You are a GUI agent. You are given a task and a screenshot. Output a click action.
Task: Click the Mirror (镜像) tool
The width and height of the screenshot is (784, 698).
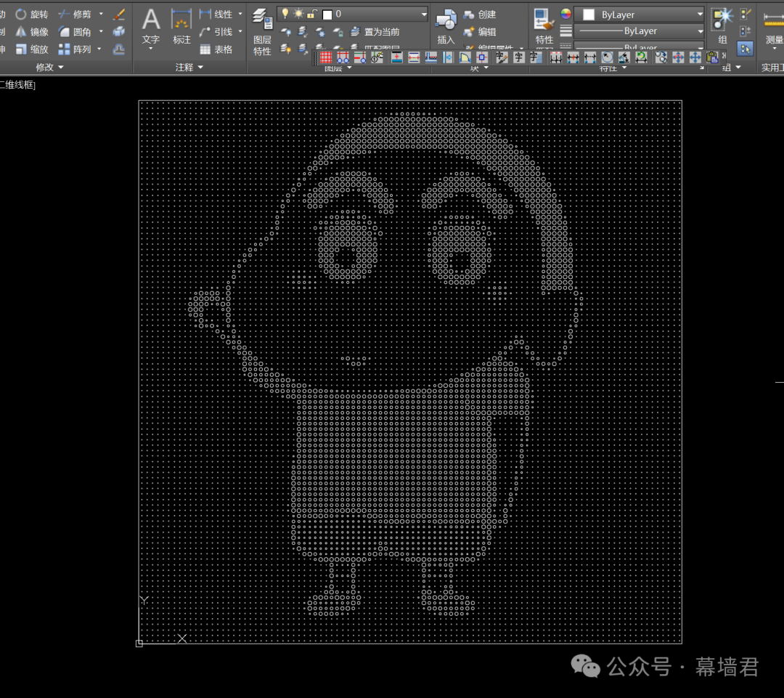tap(32, 32)
